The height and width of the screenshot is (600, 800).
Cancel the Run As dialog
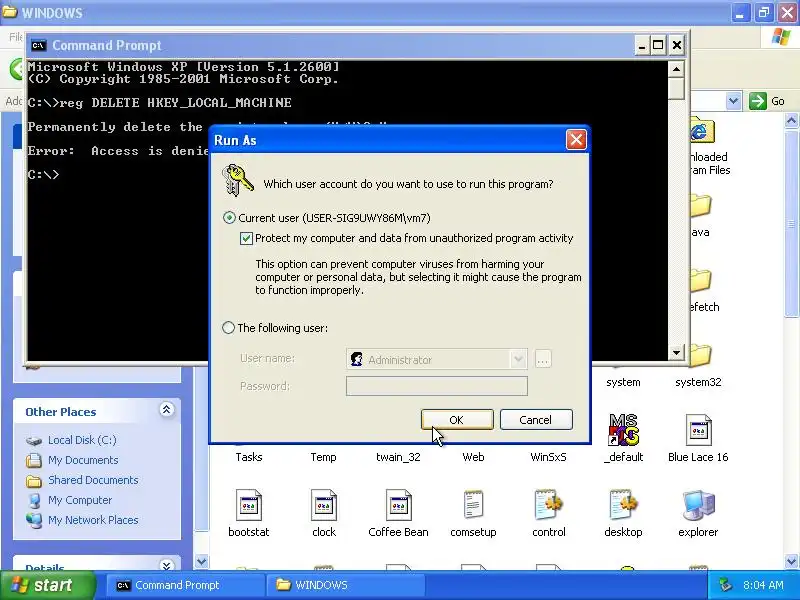(x=536, y=419)
